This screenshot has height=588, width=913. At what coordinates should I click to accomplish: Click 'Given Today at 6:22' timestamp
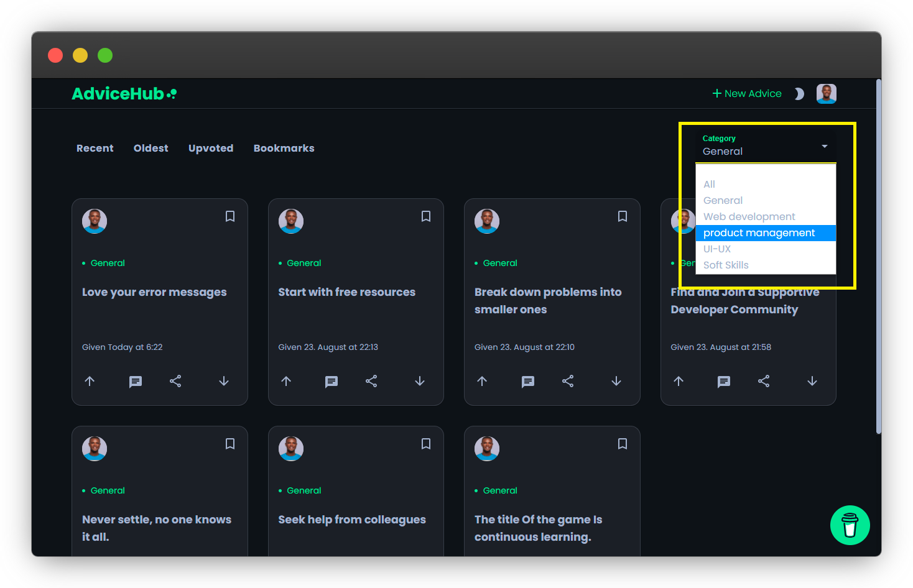[x=123, y=347]
